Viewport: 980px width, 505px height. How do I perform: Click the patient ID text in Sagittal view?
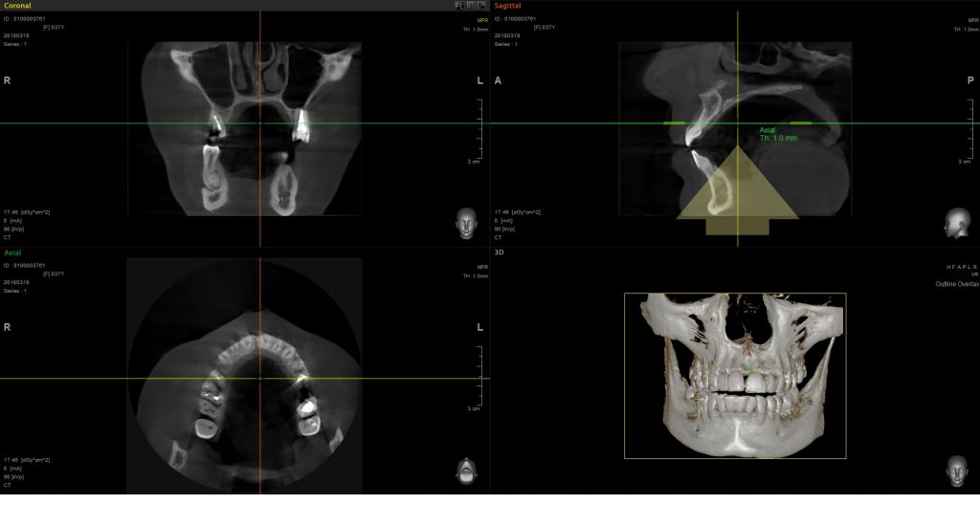coord(515,19)
